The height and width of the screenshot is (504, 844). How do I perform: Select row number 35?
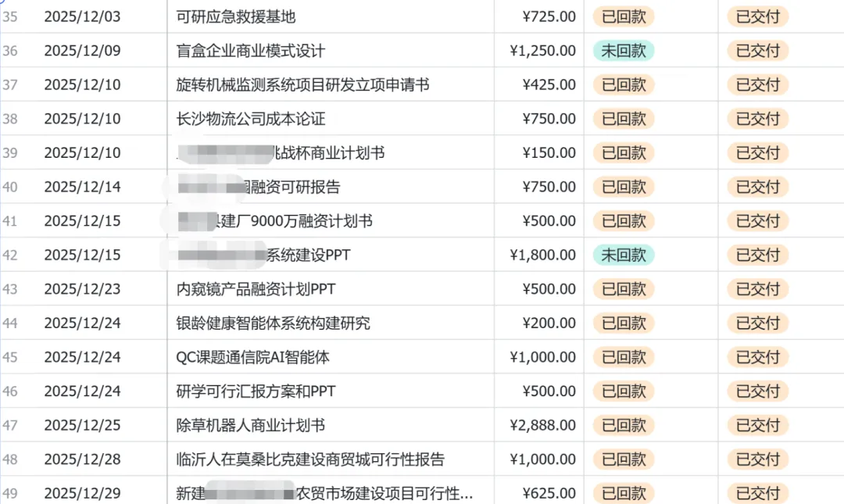(x=10, y=16)
